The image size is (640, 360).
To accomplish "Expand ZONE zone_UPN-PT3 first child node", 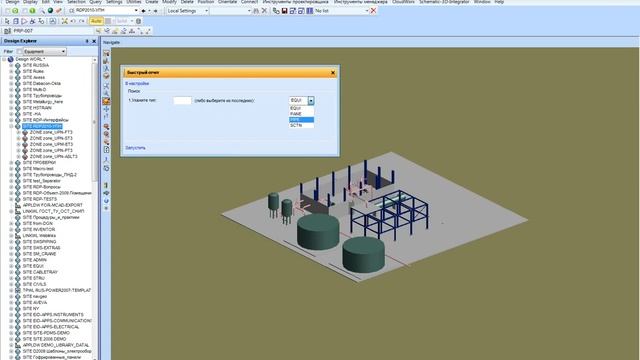I will coord(18,132).
